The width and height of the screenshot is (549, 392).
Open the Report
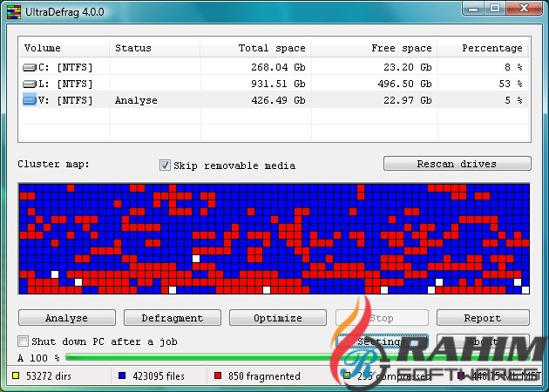click(483, 318)
